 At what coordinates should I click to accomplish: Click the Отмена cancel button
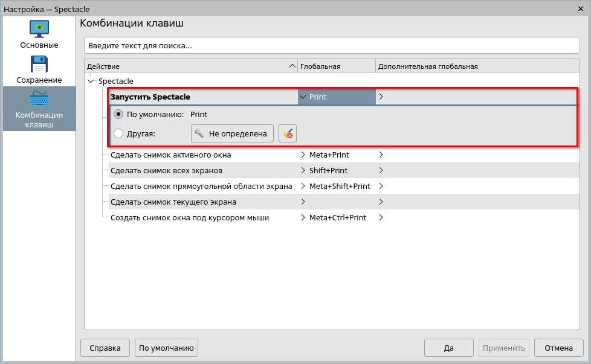click(x=558, y=348)
